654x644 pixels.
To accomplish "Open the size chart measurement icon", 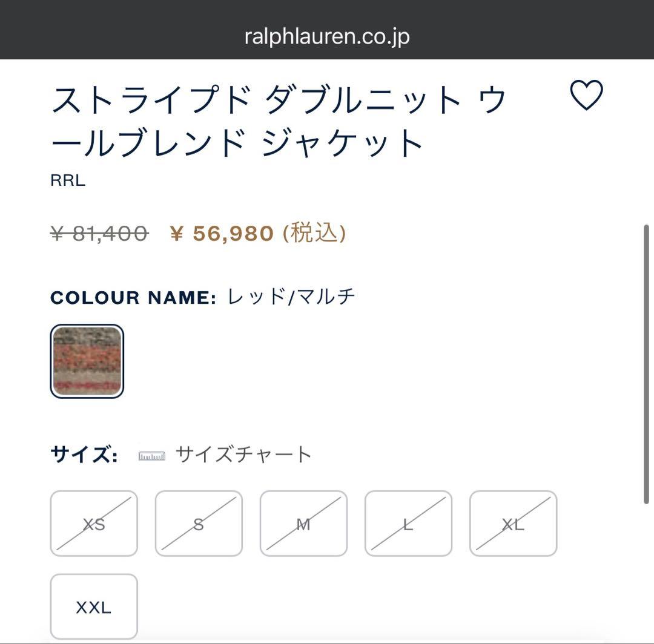I will click(150, 453).
